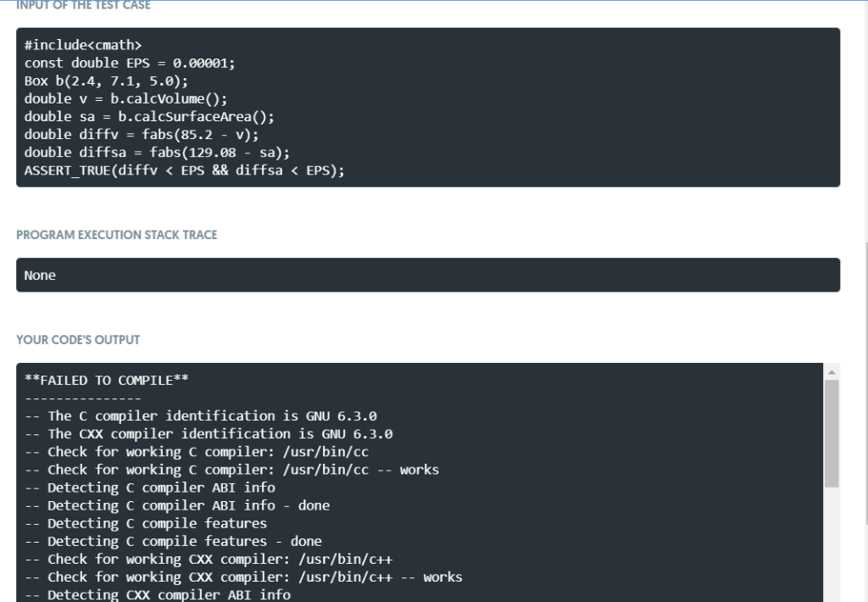Click the '/usr/bin/cc -- works' line
Viewport: 868px width, 602px height.
click(231, 470)
